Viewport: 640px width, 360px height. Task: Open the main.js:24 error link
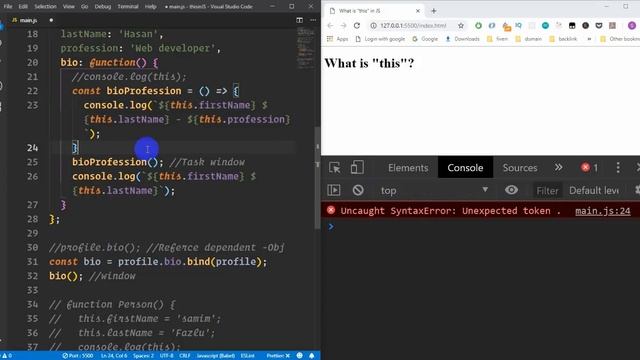point(602,211)
